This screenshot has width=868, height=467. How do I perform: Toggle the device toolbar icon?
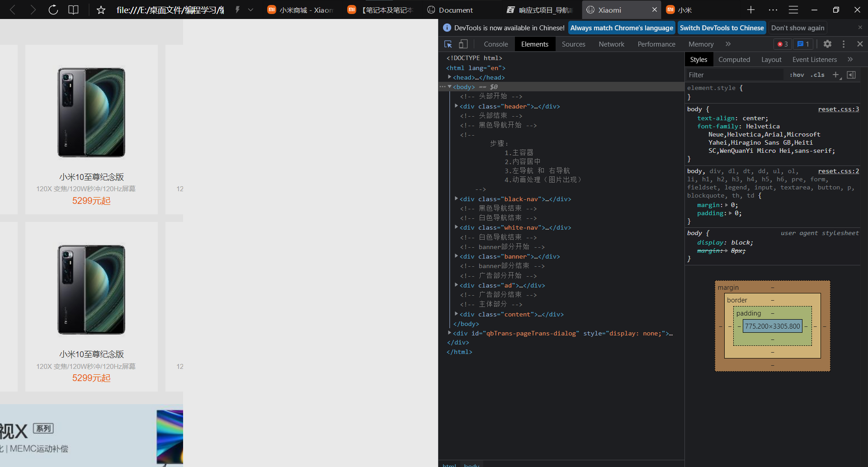point(463,44)
